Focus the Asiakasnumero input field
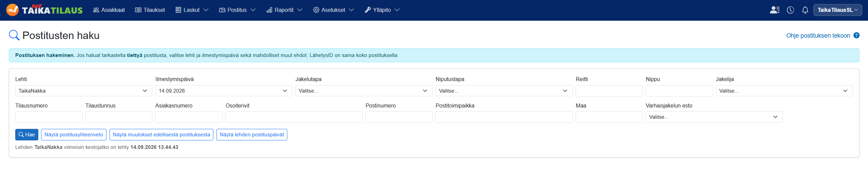 coord(189,117)
